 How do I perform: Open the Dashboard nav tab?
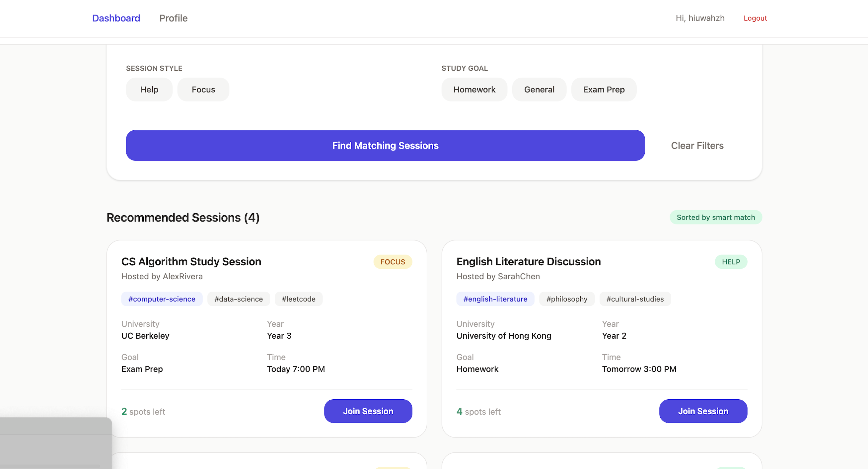point(116,18)
